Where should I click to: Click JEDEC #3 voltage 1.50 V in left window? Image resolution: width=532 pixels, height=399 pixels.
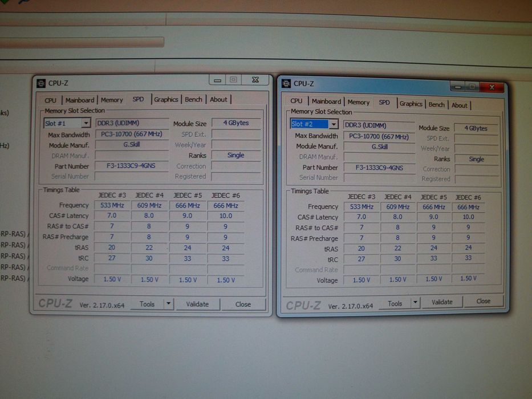point(112,279)
